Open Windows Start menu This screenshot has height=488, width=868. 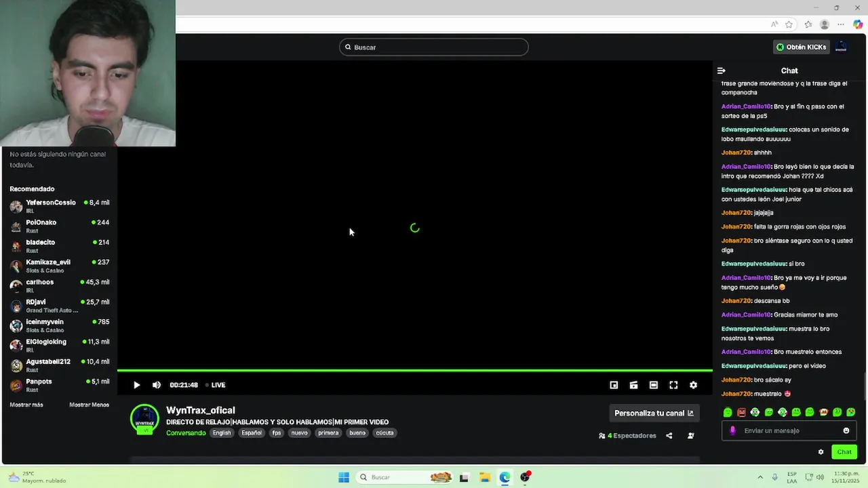tap(344, 477)
